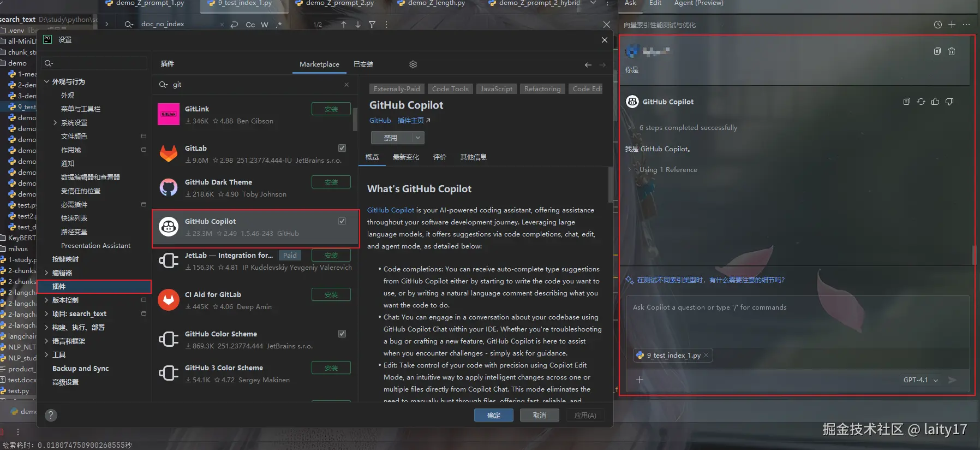Toggle Match Case 'Cc' in find bar
Image resolution: width=980 pixels, height=450 pixels.
pos(250,25)
